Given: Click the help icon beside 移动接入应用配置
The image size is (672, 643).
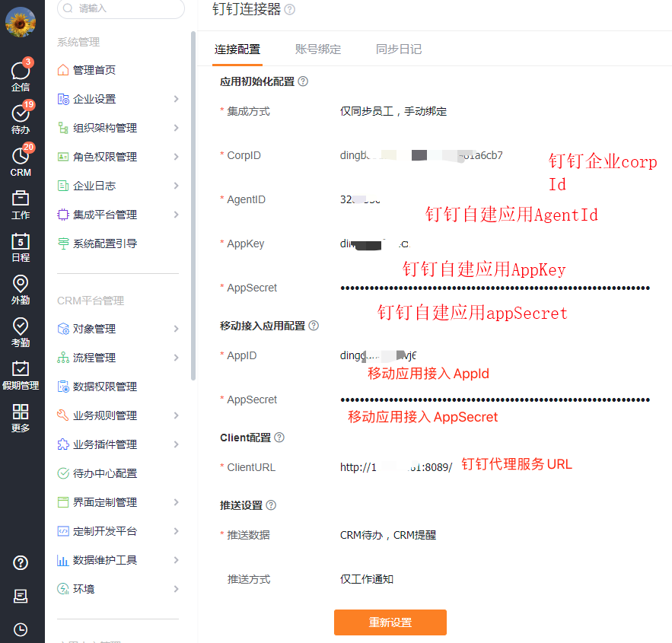Looking at the screenshot, I should point(314,326).
